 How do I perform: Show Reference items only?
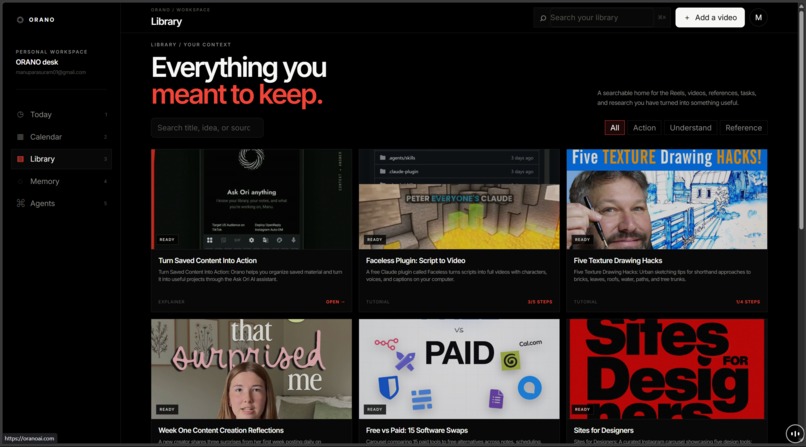pyautogui.click(x=743, y=128)
